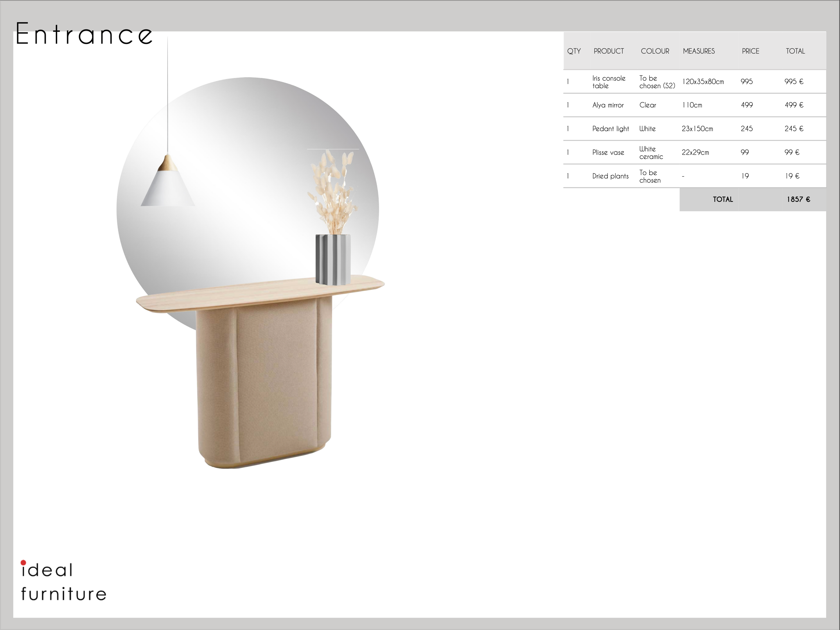
Task: Click the PRICE column header
Action: click(x=750, y=51)
